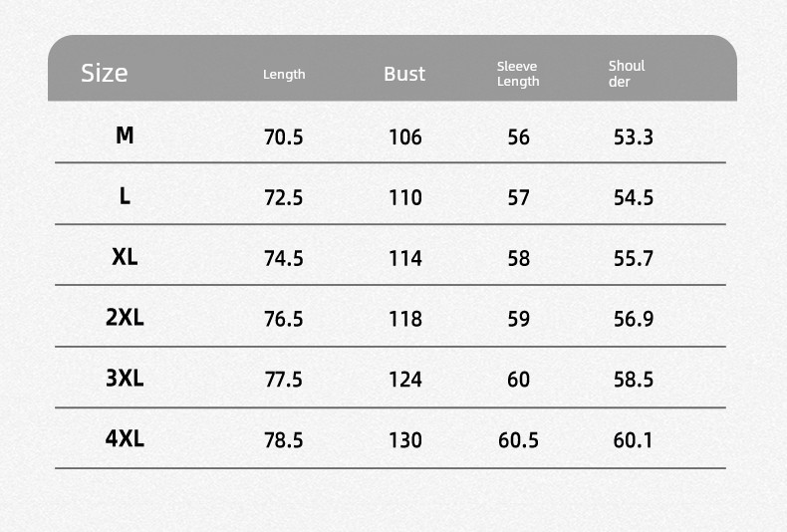Select length value 76.5 for 2XL
This screenshot has height=532, width=787.
(284, 319)
